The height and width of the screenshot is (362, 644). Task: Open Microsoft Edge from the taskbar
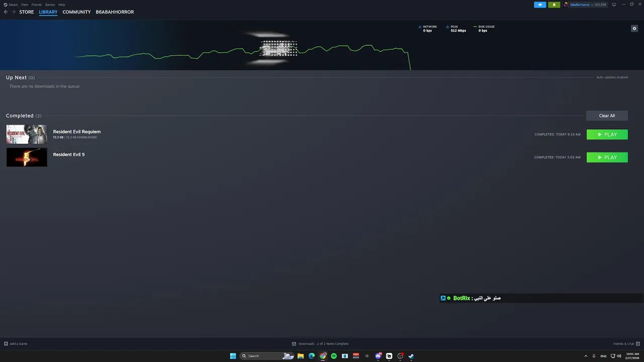point(311,356)
